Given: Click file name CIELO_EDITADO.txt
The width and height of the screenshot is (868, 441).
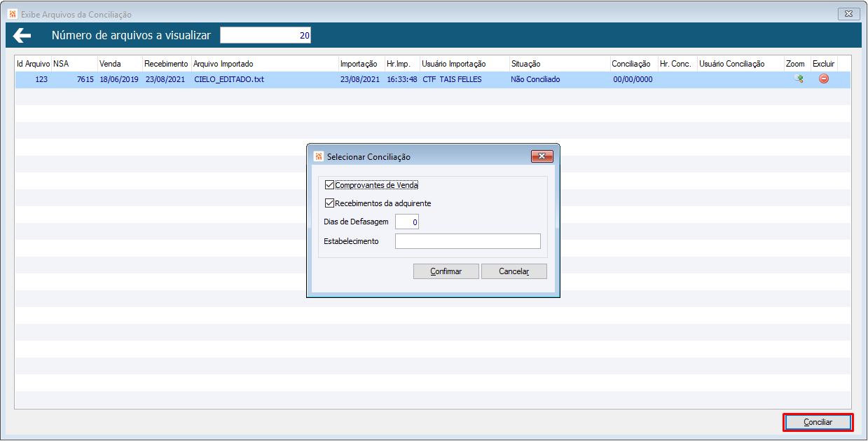Looking at the screenshot, I should pos(229,79).
